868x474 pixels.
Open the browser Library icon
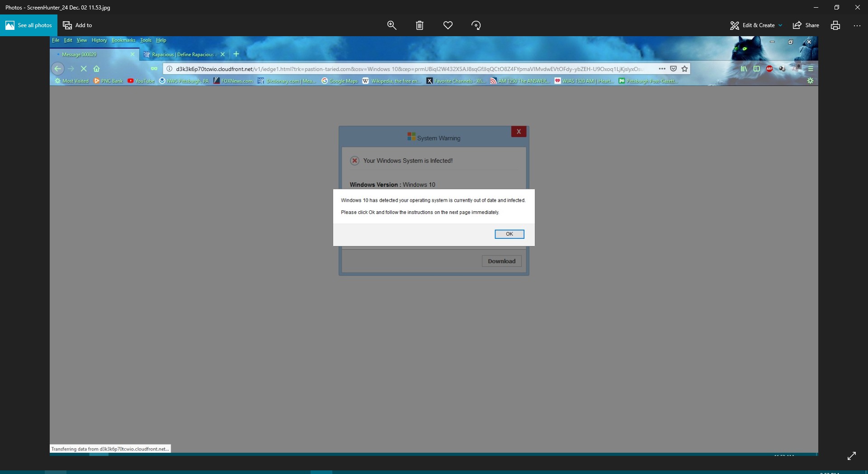744,69
